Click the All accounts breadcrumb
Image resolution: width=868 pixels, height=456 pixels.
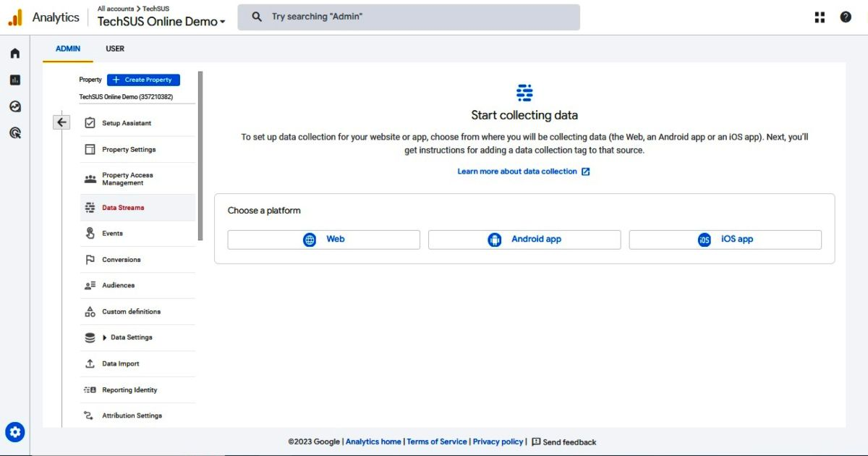point(116,9)
